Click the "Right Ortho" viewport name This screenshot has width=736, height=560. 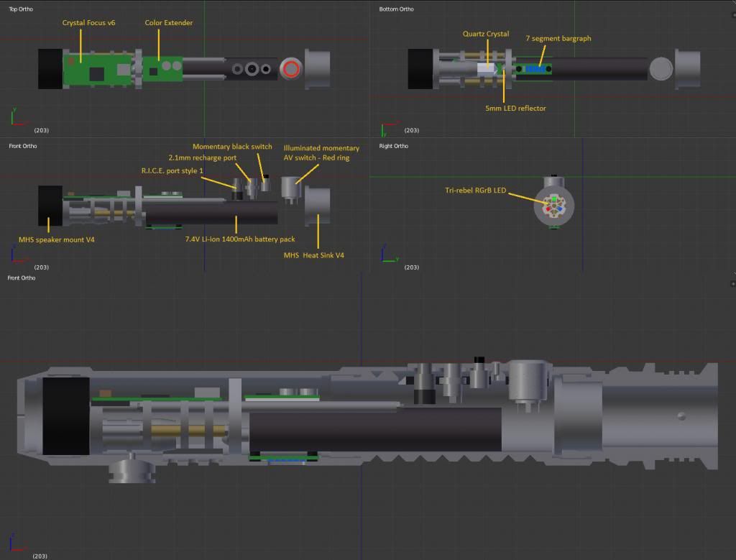(x=393, y=146)
